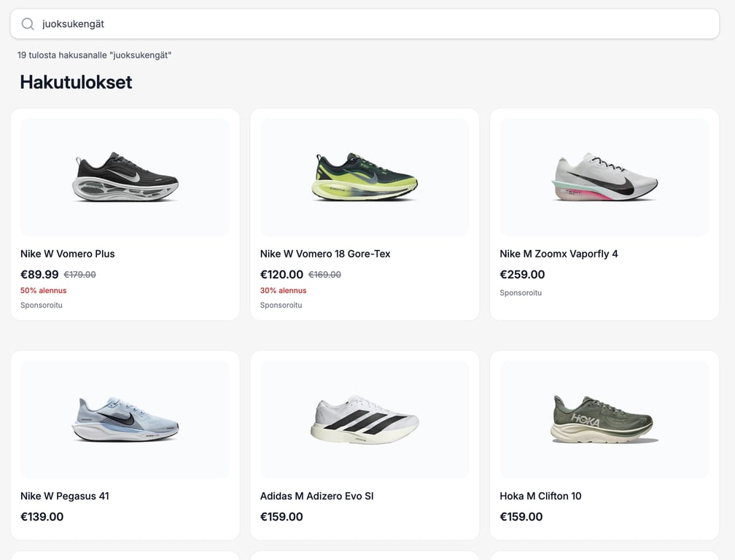Select the Hoka M Clifton 10 product name
Viewport: 735px width, 560px height.
click(x=540, y=496)
